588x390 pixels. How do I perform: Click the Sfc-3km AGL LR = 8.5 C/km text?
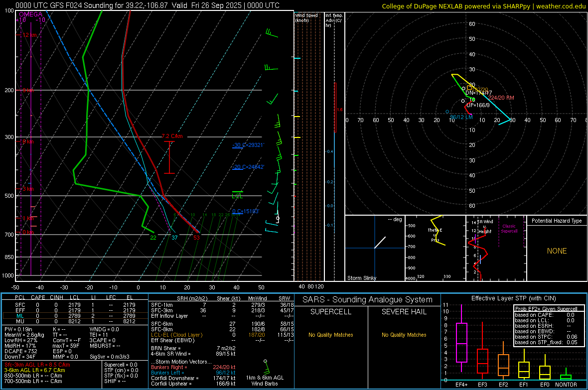37,365
